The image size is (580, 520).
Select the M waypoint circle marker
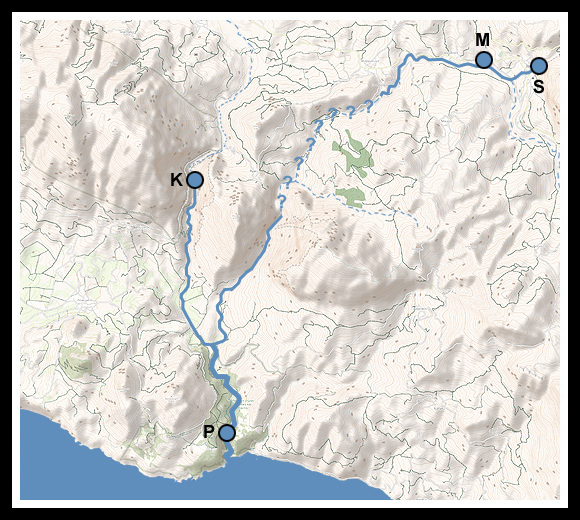483,60
